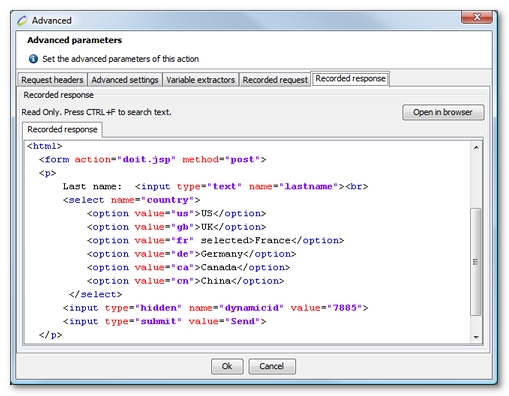This screenshot has width=509, height=396.
Task: Dismiss dialog with Cancel button
Action: click(272, 366)
